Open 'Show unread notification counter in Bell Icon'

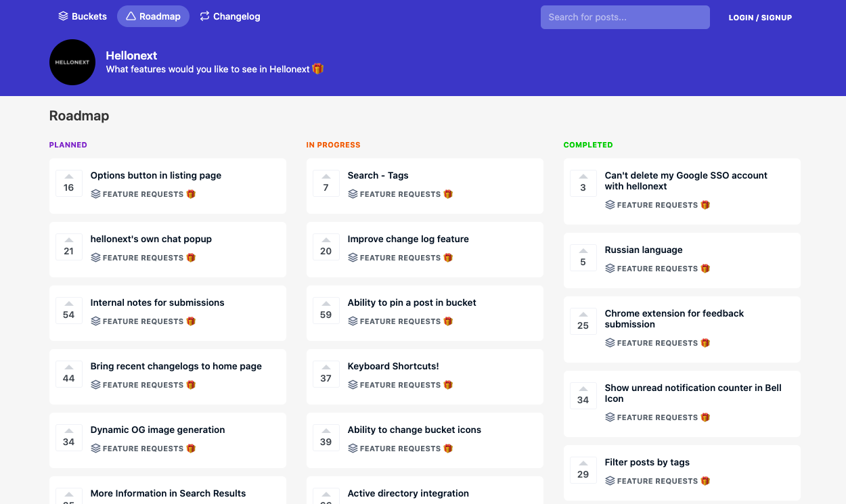click(693, 393)
